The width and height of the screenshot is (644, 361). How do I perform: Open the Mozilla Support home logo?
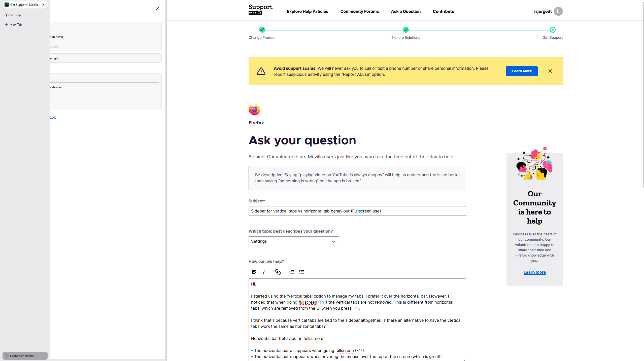[260, 10]
